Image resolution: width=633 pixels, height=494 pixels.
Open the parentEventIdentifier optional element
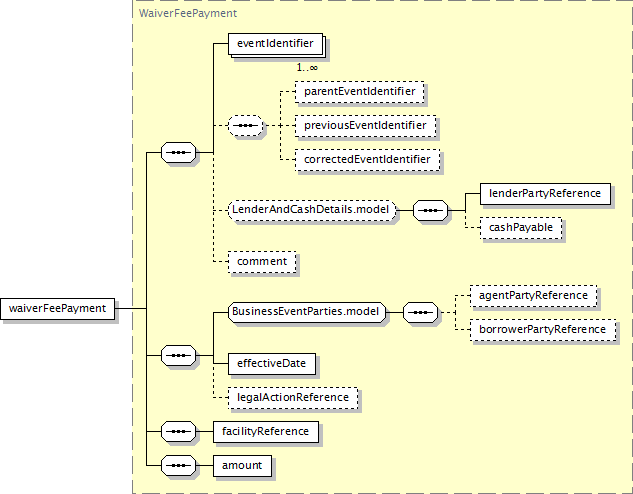[x=359, y=92]
